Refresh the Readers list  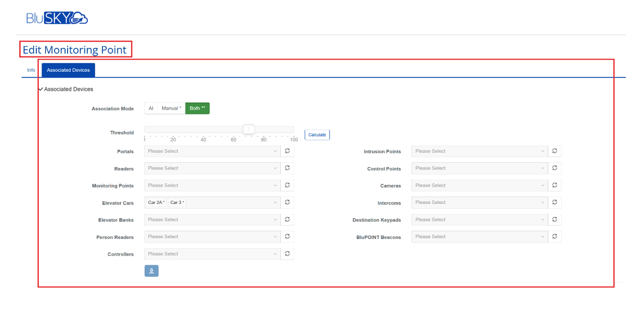click(287, 168)
